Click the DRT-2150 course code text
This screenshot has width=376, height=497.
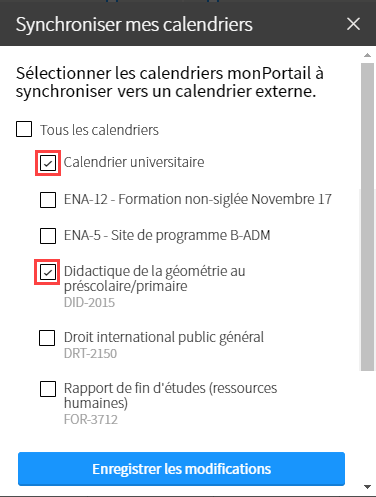90,353
